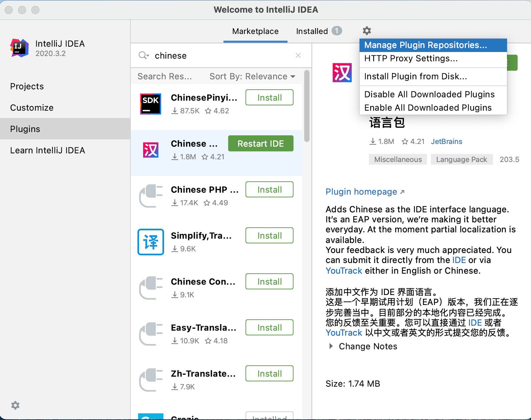This screenshot has height=420, width=531.
Task: Click the Easy-Transla... plug icon
Action: pos(151,334)
